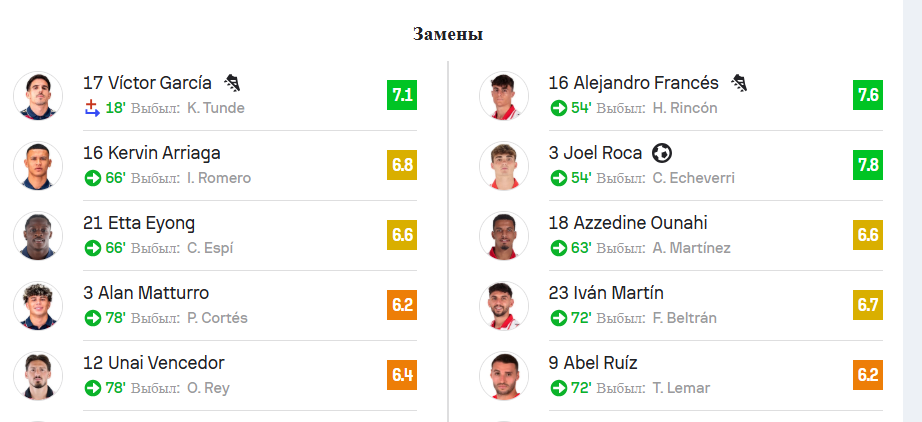Open Iván Martín's player photo
This screenshot has width=922, height=422.
pos(504,306)
